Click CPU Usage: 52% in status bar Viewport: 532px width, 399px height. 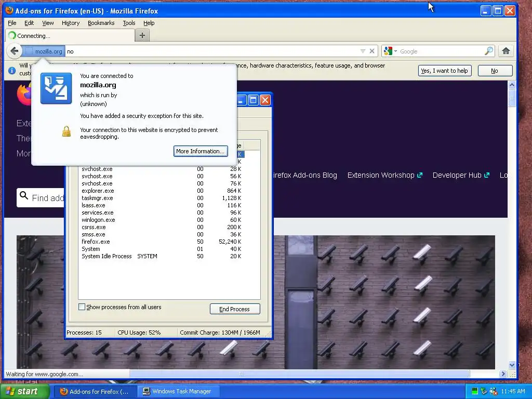(139, 332)
